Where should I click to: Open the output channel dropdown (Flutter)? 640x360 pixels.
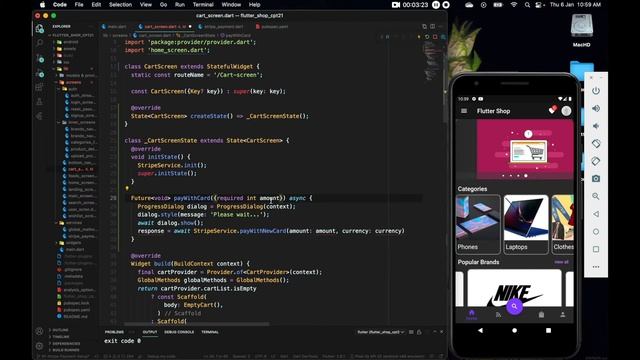click(x=381, y=332)
